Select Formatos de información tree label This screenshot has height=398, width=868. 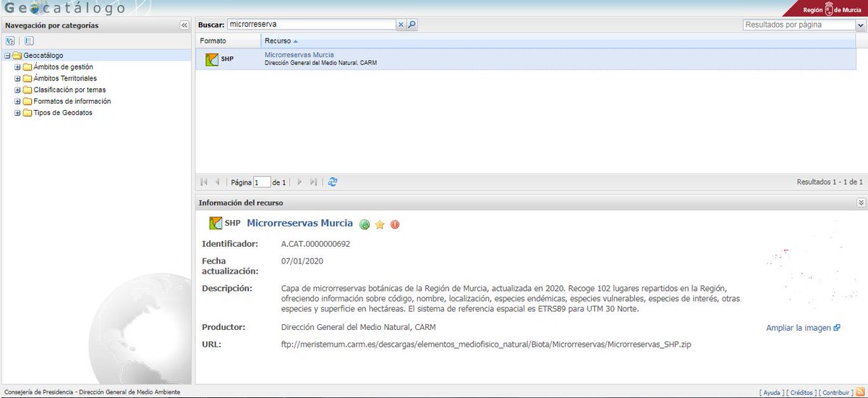click(x=72, y=101)
